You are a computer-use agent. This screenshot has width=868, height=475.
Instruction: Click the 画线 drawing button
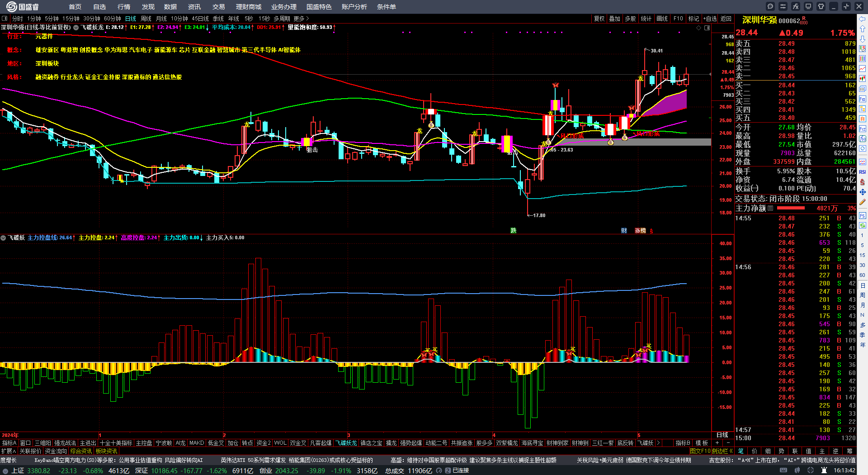pos(662,19)
